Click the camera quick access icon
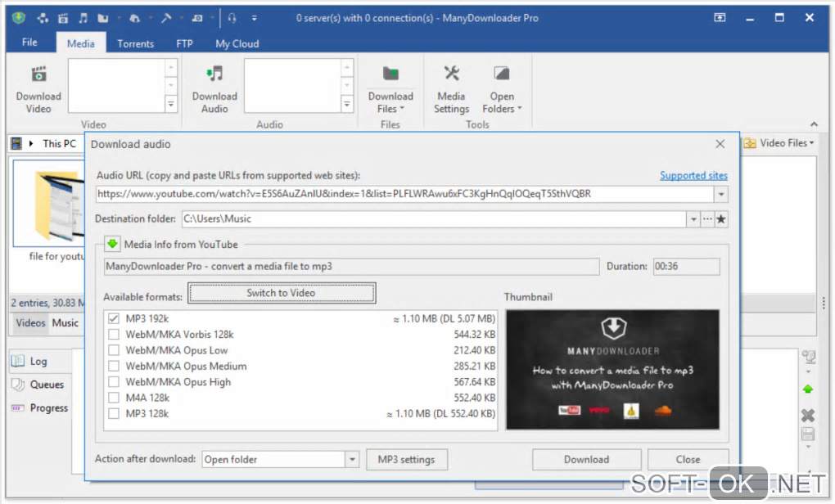This screenshot has width=835, height=504. tap(197, 18)
